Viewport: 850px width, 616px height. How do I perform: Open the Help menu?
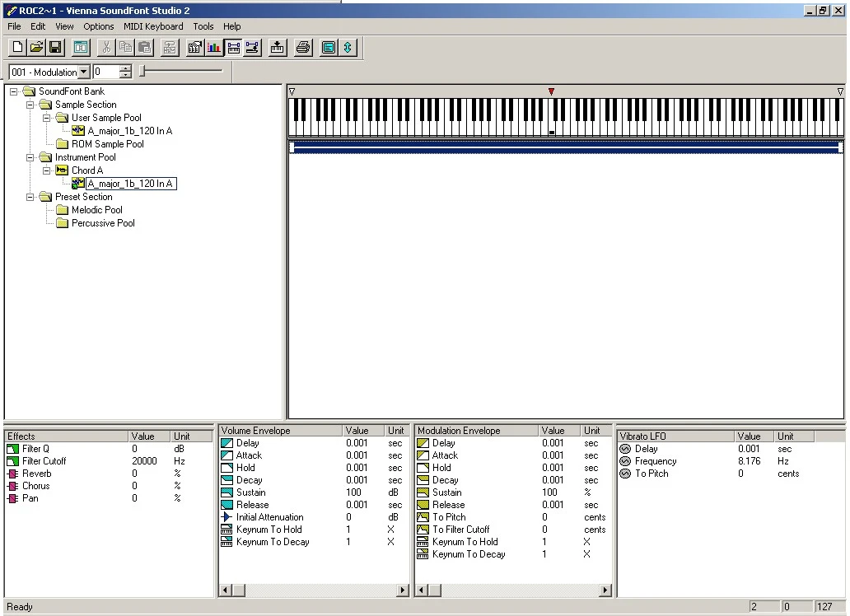coord(231,26)
